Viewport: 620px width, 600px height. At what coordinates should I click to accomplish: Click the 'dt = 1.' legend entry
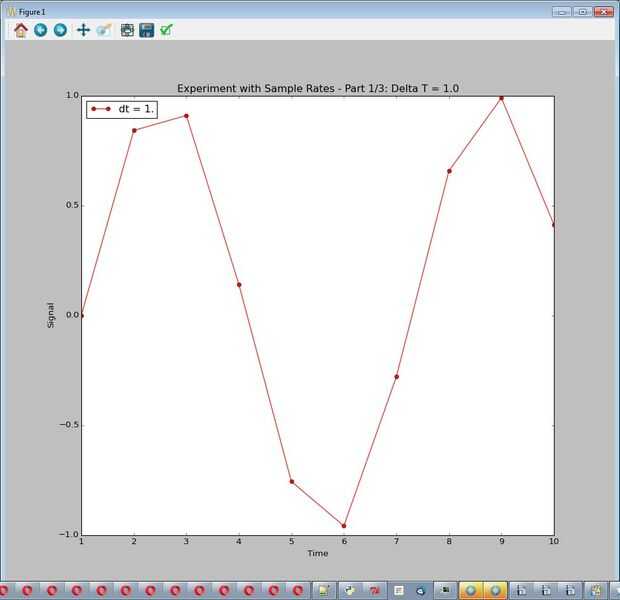click(122, 109)
